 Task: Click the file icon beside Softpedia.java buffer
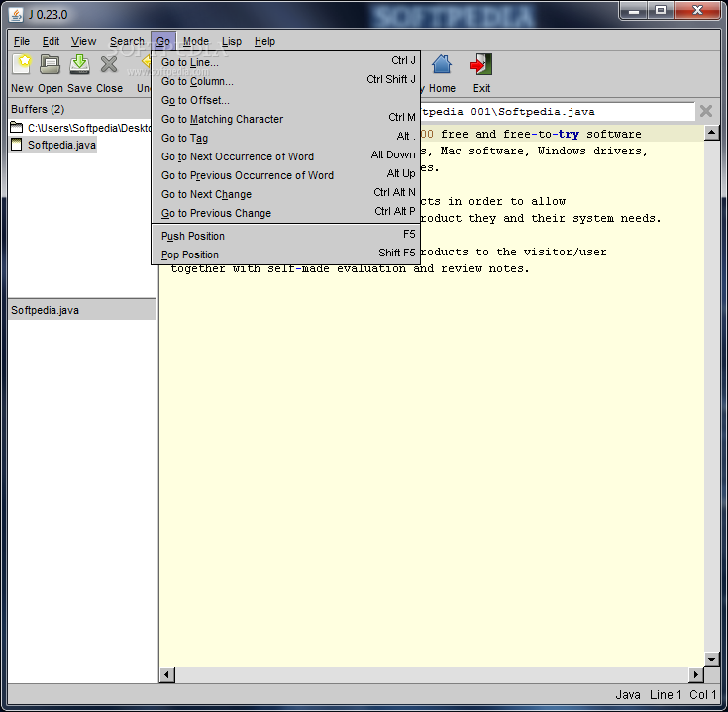pyautogui.click(x=16, y=144)
